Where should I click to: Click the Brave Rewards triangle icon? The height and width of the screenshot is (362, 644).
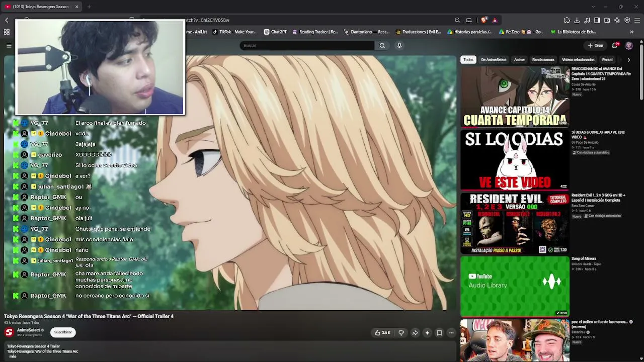[x=495, y=20]
